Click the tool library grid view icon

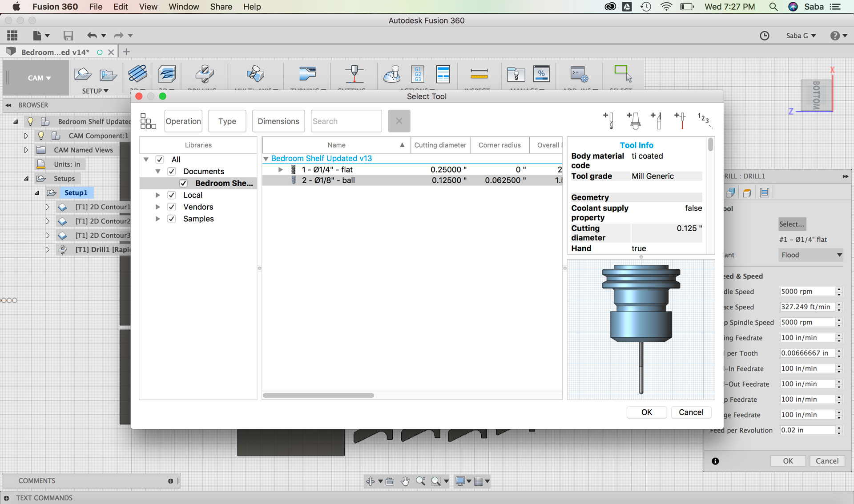(148, 121)
